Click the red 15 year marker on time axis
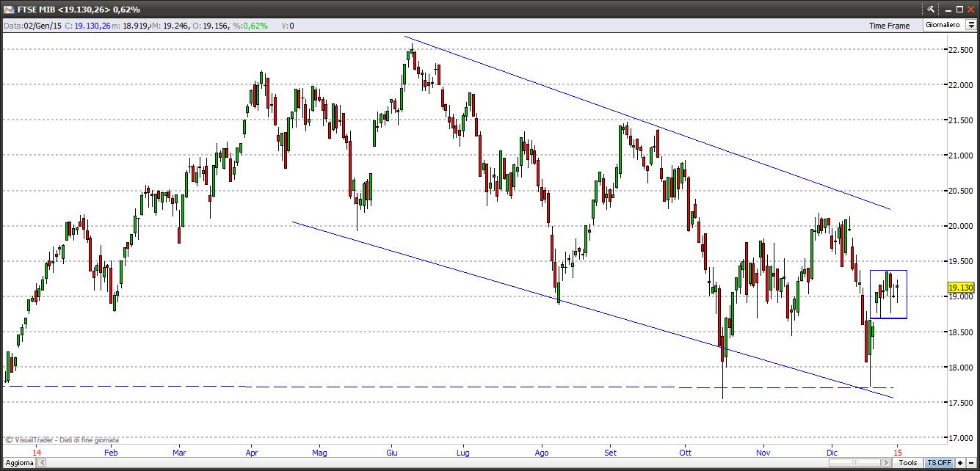980x471 pixels. coord(898,453)
